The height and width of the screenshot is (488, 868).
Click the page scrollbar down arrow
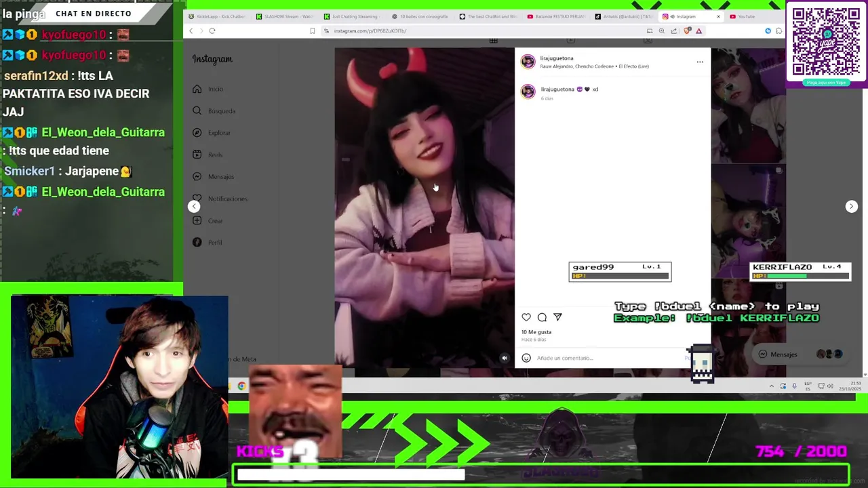click(865, 374)
